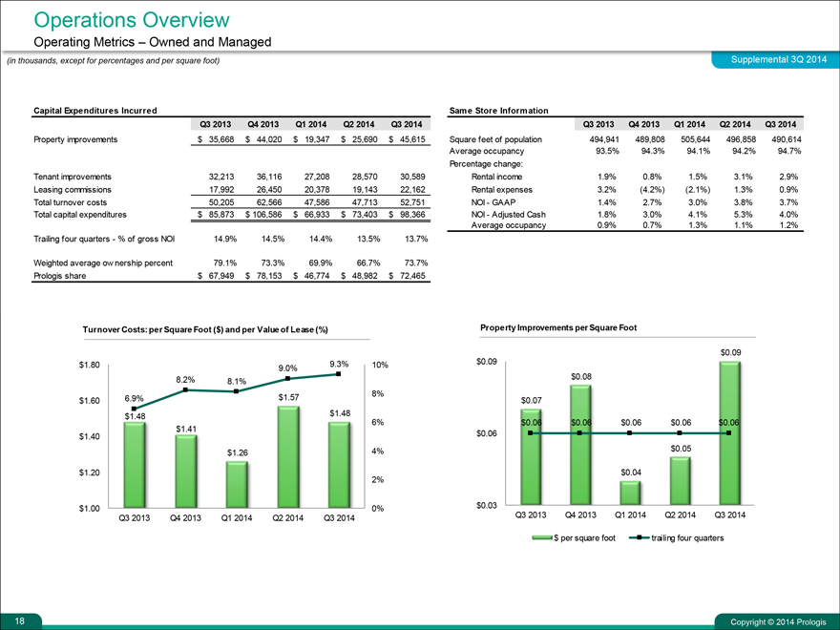840x630 pixels.
Task: Click the 'Prologis share' row label
Action: tap(61, 276)
